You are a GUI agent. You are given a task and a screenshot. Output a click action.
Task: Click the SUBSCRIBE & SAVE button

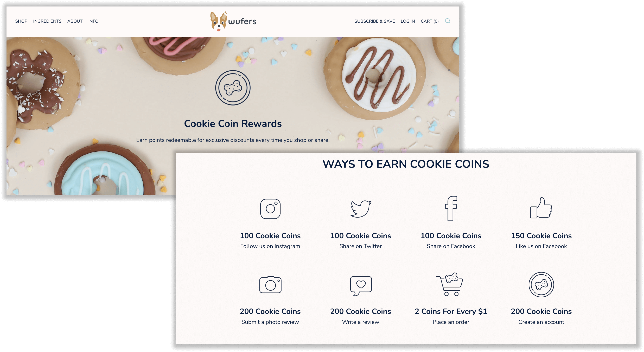pyautogui.click(x=374, y=21)
